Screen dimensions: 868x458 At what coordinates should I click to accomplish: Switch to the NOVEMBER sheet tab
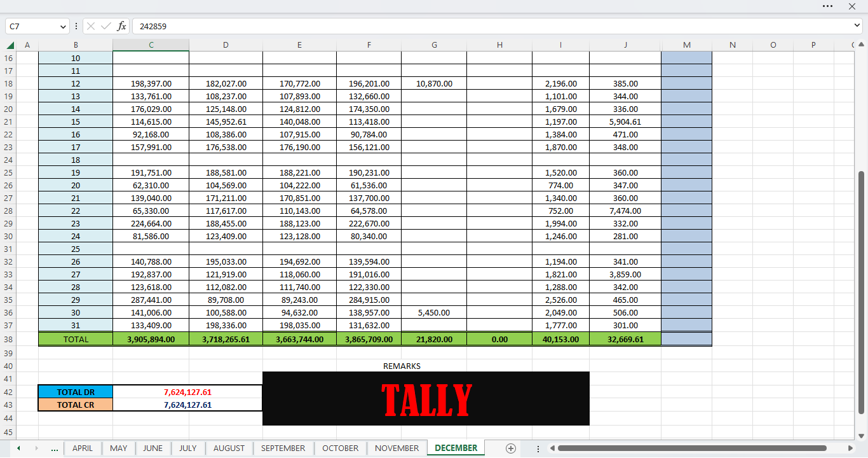click(397, 448)
